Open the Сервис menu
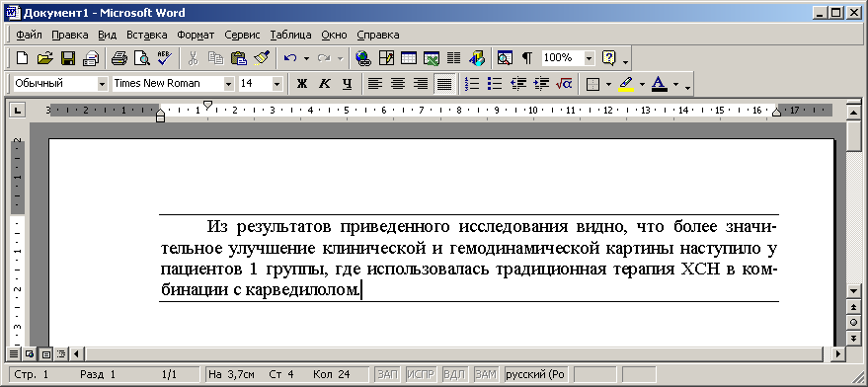The image size is (868, 387). pos(242,35)
